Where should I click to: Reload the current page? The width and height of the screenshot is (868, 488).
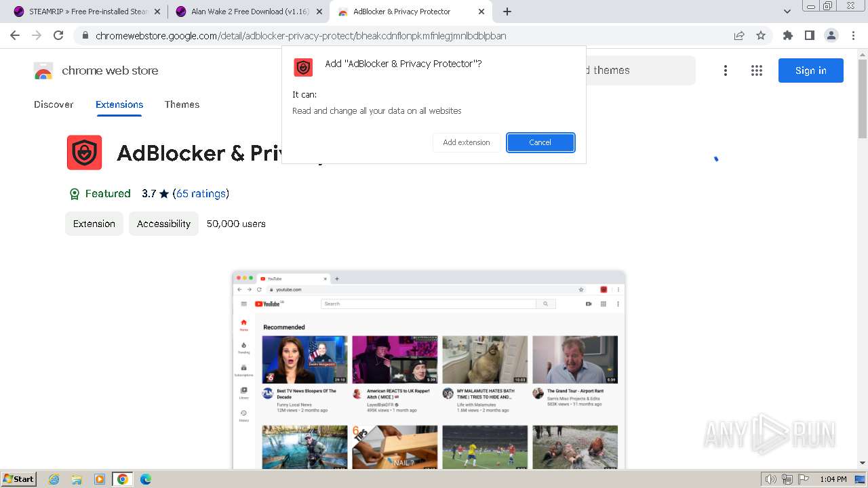pos(58,35)
